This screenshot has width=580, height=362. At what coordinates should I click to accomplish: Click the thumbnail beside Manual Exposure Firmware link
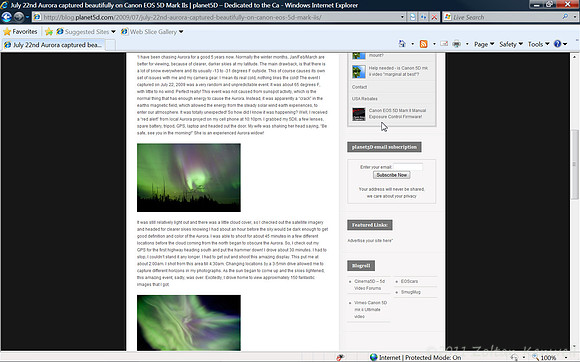[358, 114]
